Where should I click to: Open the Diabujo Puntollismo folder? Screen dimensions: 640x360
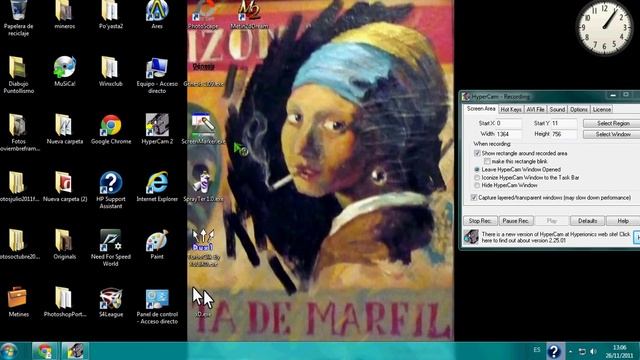[x=18, y=75]
